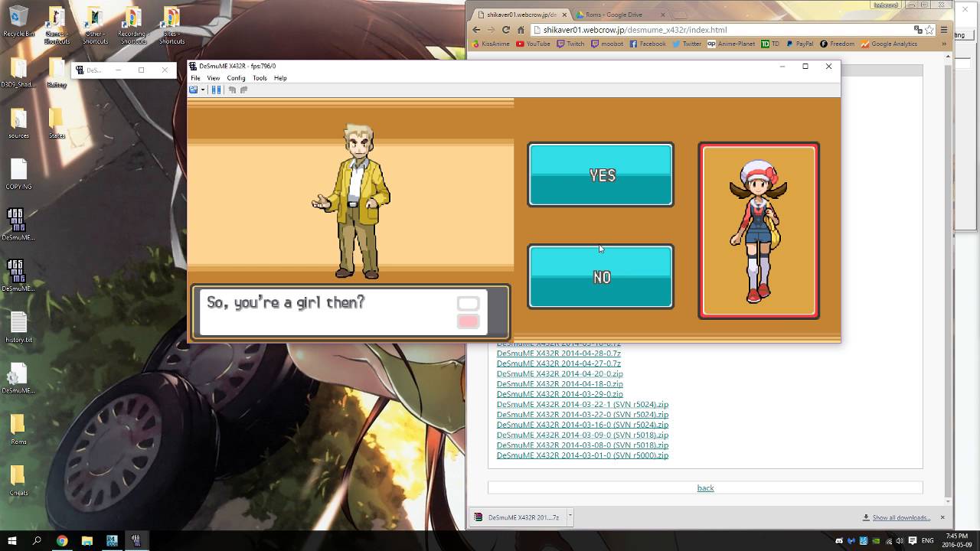This screenshot has height=551, width=980.
Task: Open the TD bookmark
Action: coord(770,44)
